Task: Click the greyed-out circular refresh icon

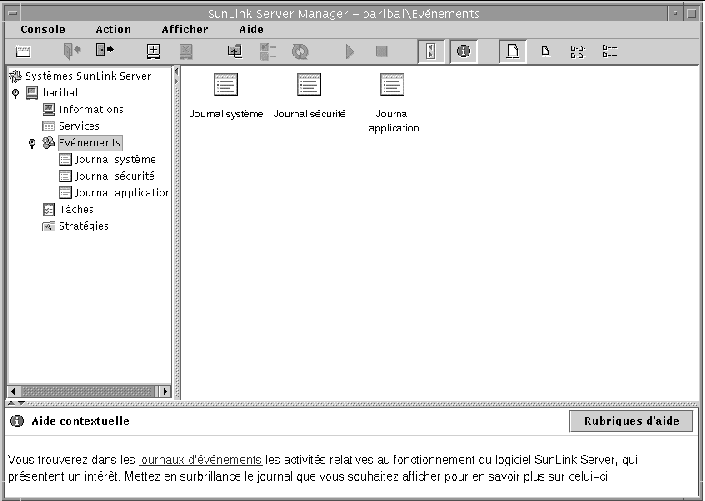Action: (x=300, y=51)
